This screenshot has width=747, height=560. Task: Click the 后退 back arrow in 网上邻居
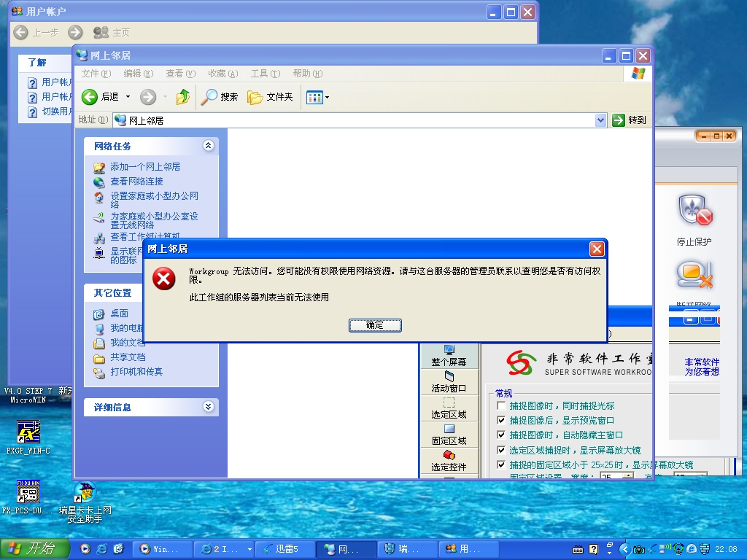[90, 97]
